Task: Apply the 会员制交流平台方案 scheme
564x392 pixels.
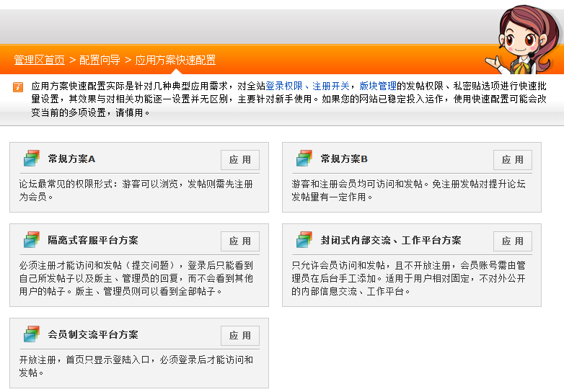Action: (240, 336)
